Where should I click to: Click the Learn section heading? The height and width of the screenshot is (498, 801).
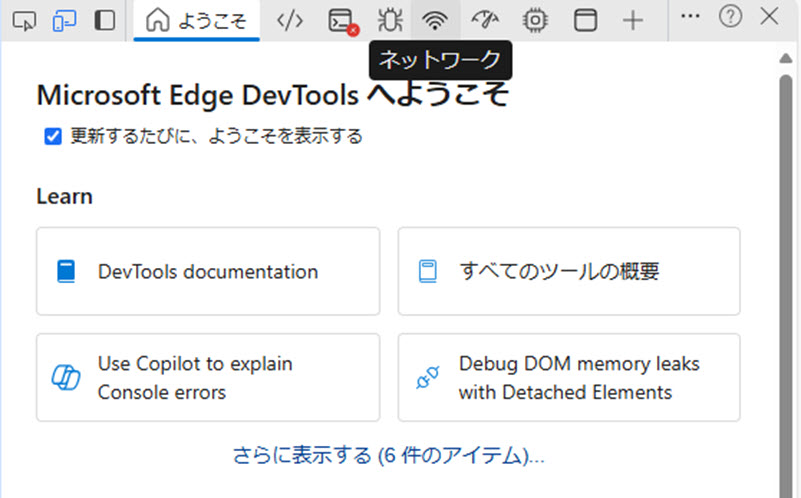(64, 197)
